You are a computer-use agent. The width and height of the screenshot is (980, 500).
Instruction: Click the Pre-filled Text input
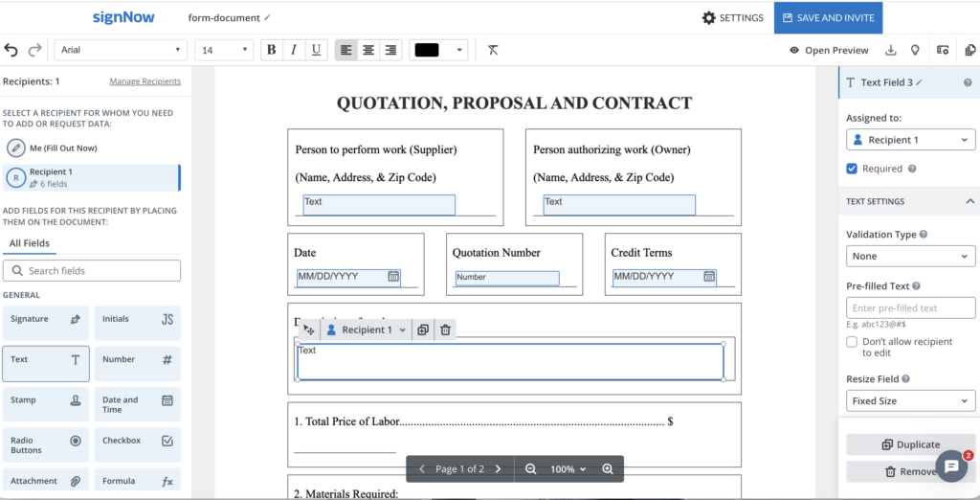[911, 307]
